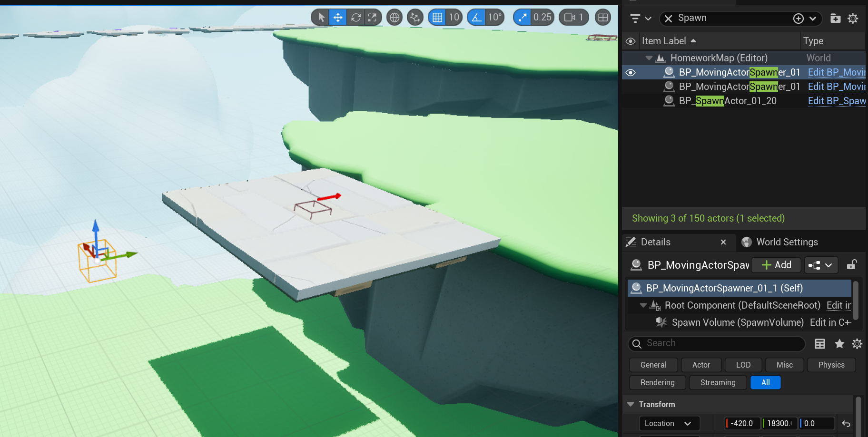Open the Location type dropdown

(669, 423)
